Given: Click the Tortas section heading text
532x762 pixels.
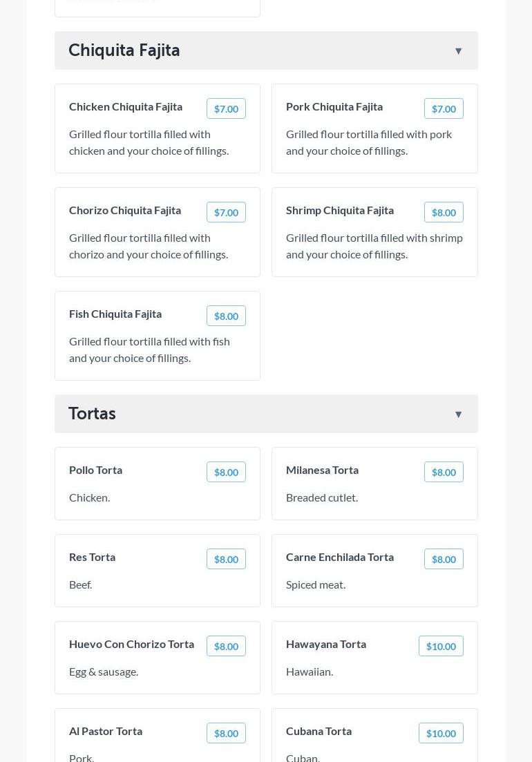Looking at the screenshot, I should [92, 414].
